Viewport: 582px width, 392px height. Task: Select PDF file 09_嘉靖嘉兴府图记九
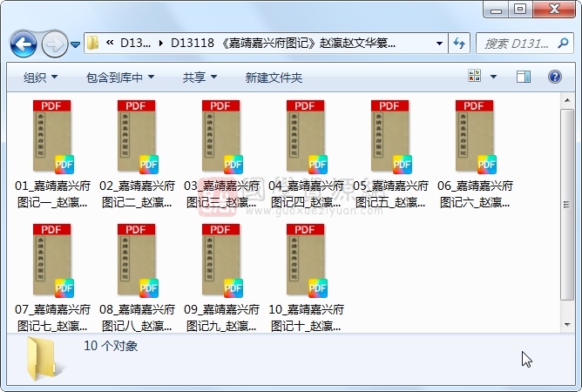222,260
